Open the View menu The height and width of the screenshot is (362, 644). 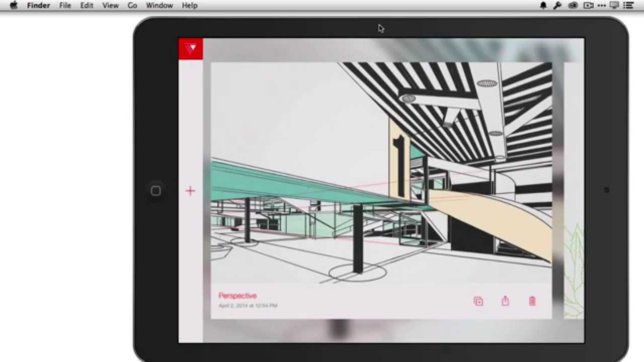click(110, 6)
